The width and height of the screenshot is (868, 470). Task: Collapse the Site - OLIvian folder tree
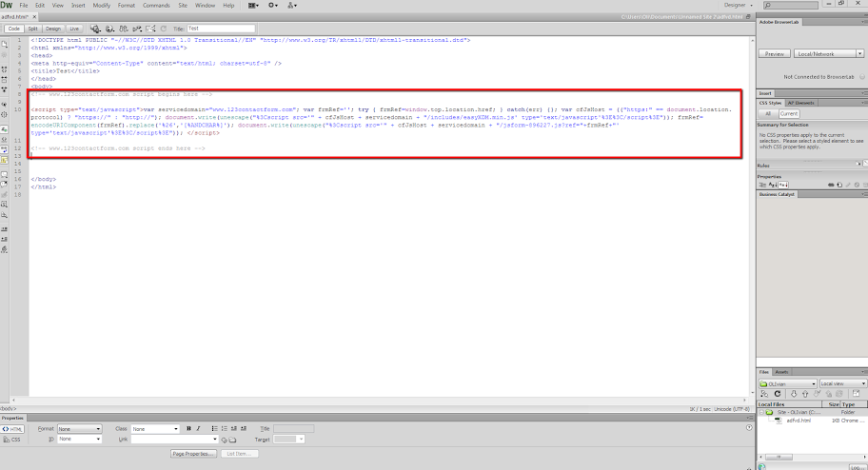pyautogui.click(x=761, y=412)
